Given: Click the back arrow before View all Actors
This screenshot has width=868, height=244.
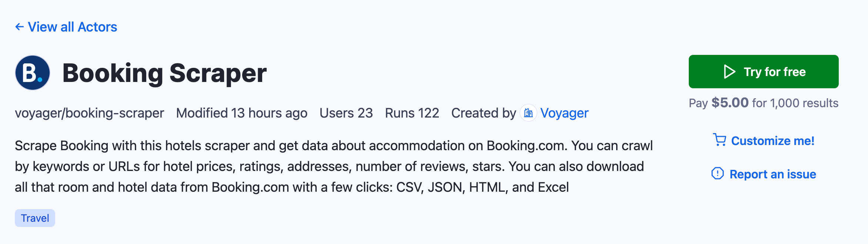Looking at the screenshot, I should (19, 26).
